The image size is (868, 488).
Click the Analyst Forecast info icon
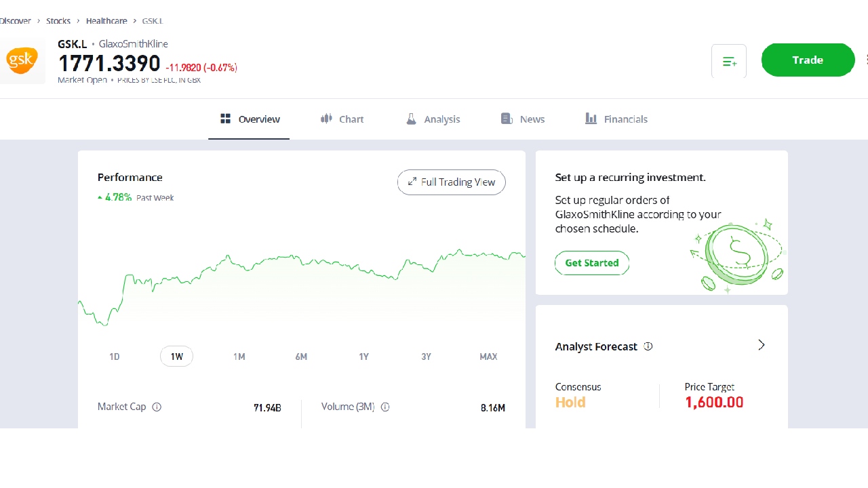pos(648,346)
